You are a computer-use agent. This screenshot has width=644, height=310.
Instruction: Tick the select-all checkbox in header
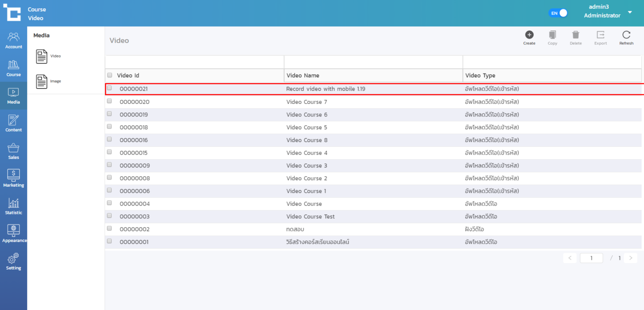click(x=109, y=75)
